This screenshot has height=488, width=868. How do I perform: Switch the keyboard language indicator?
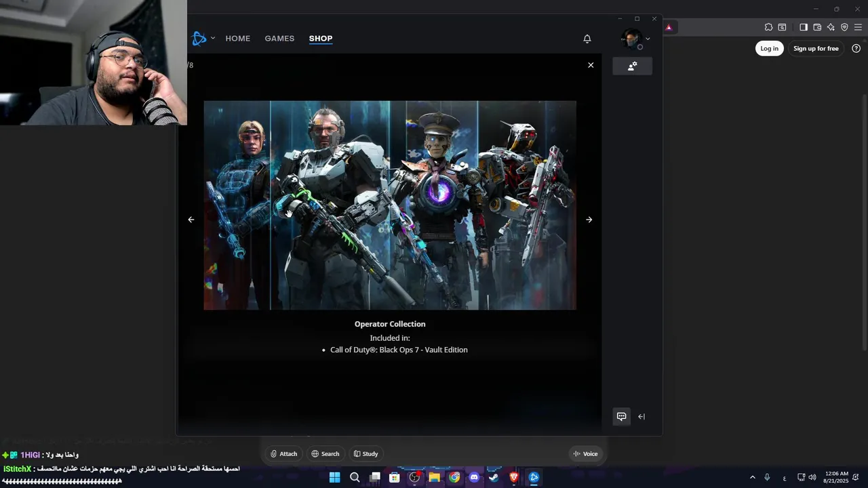coord(785,478)
